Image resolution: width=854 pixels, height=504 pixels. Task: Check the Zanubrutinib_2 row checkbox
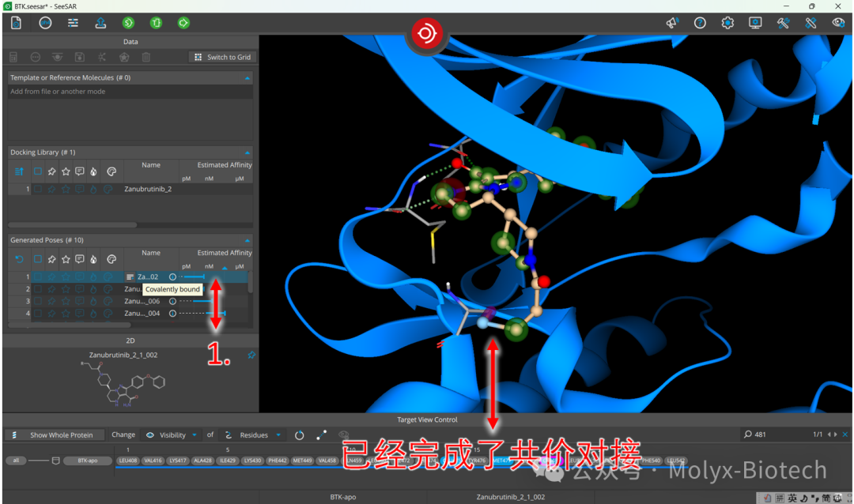pos(38,189)
